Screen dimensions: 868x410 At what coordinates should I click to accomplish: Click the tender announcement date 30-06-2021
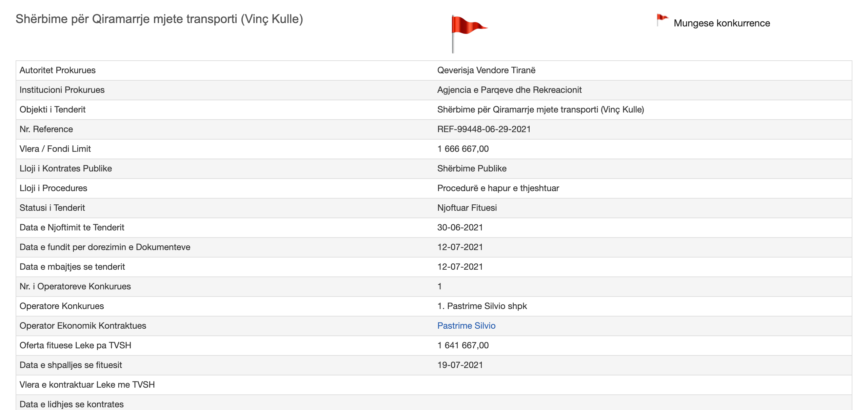tap(459, 227)
